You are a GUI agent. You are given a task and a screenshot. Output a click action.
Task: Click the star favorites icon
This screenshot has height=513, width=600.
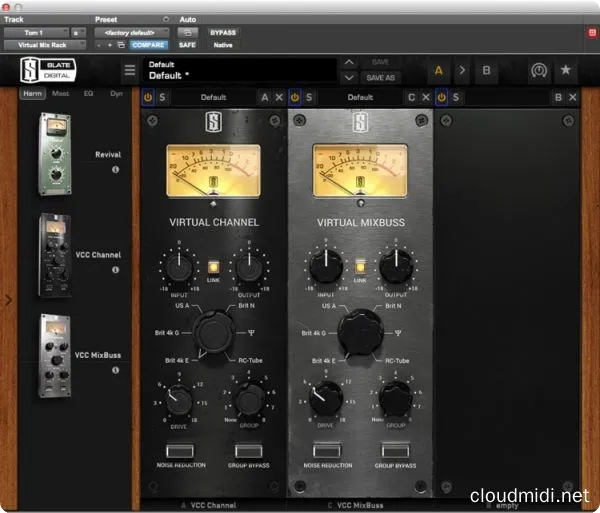(x=566, y=71)
